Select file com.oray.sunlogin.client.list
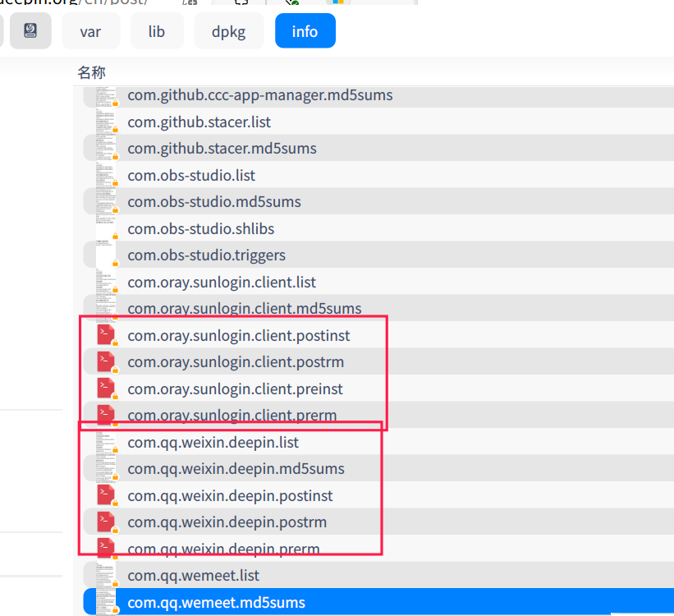 pyautogui.click(x=378, y=282)
